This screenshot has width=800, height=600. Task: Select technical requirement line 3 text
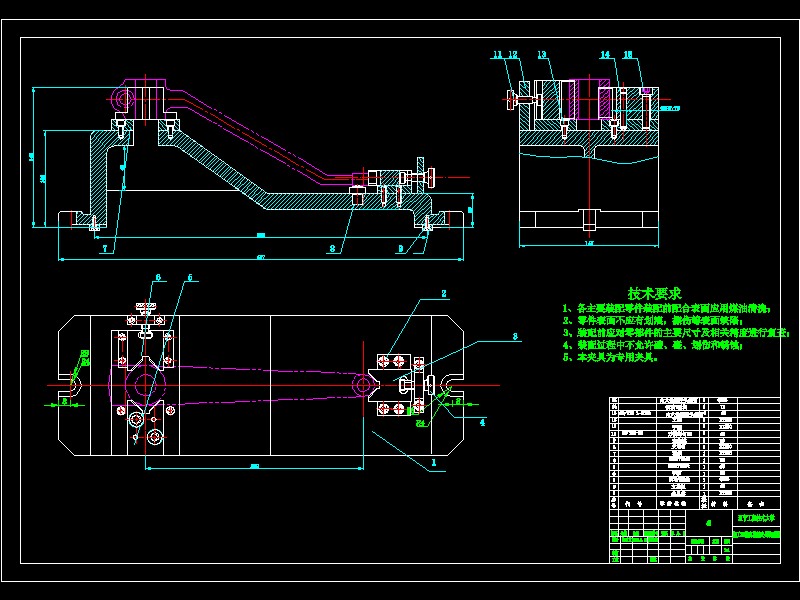point(676,333)
